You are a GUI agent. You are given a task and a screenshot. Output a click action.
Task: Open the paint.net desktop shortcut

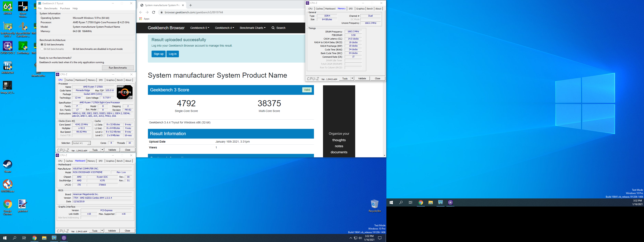point(23,206)
